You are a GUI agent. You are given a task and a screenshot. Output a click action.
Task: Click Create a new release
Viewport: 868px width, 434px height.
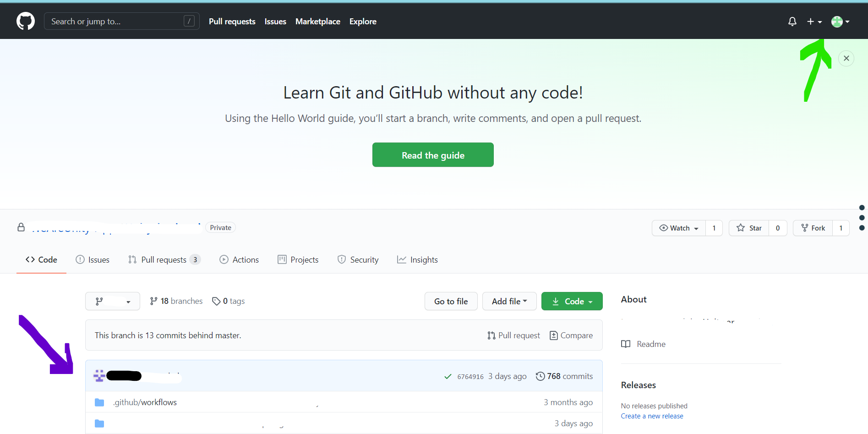point(652,416)
